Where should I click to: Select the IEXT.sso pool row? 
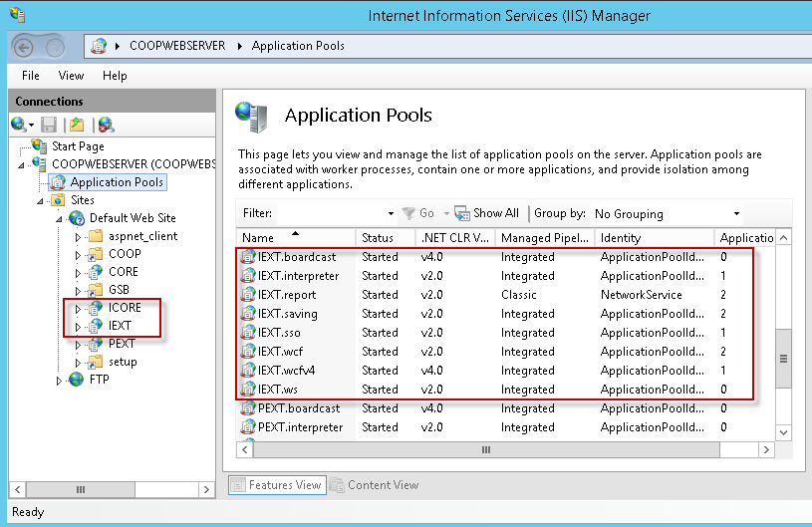point(505,333)
